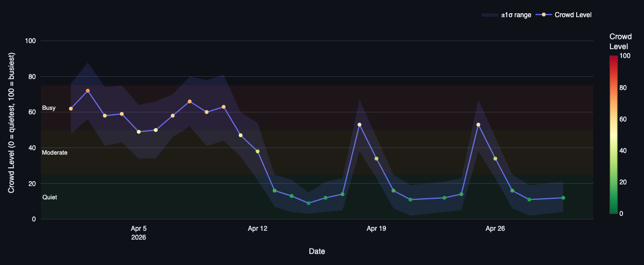Select the data point above Apr 12 tick
644x265 pixels.
pos(257,151)
